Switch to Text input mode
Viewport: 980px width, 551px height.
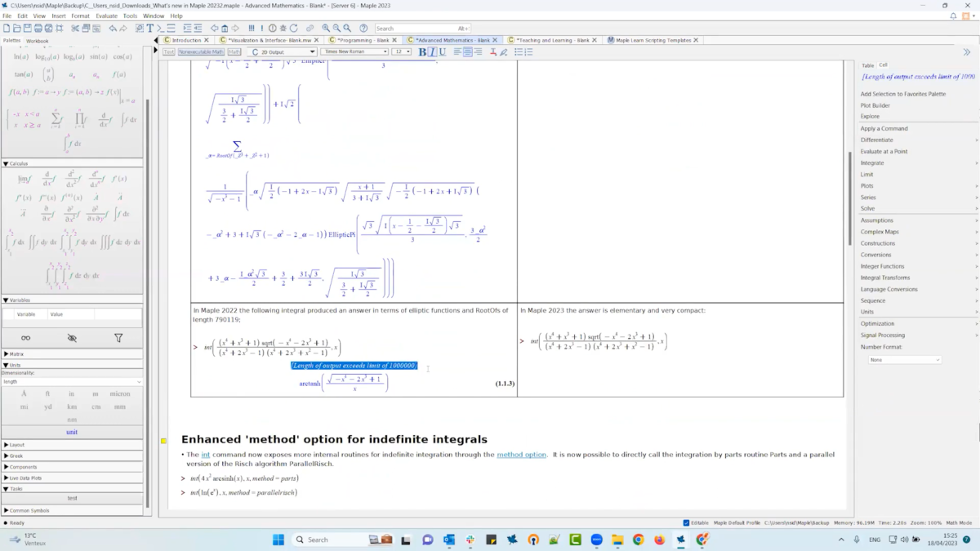[169, 51]
